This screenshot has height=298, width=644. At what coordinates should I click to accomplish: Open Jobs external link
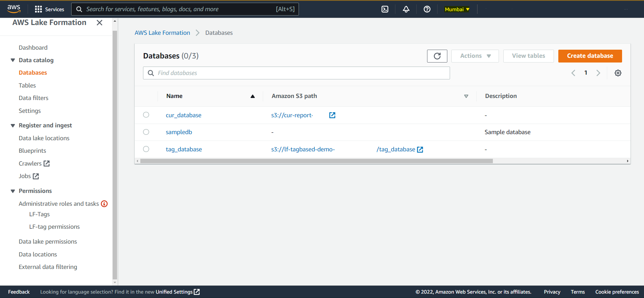(29, 176)
